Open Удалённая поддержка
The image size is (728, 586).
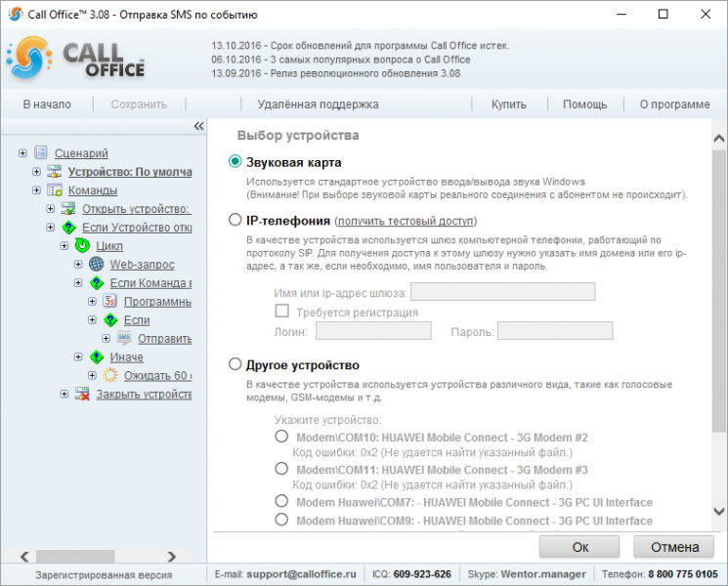318,105
